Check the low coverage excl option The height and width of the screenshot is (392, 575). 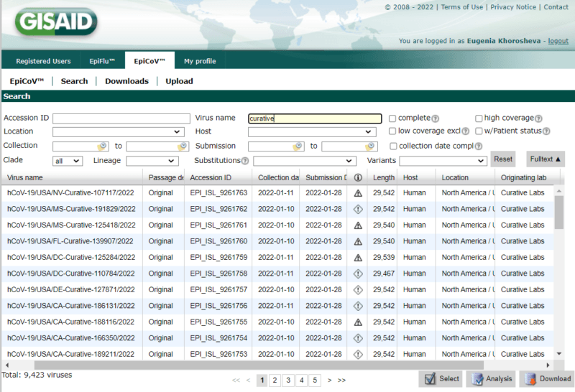click(392, 131)
